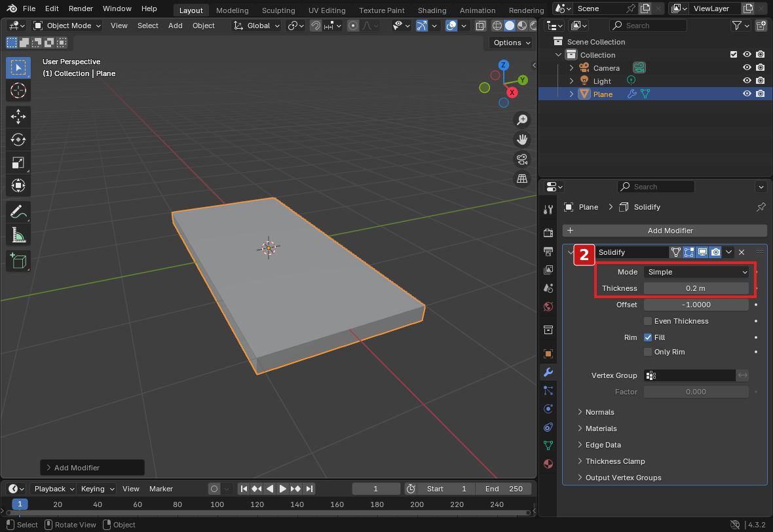Open the Object Data properties tab
The height and width of the screenshot is (532, 773).
click(x=548, y=446)
